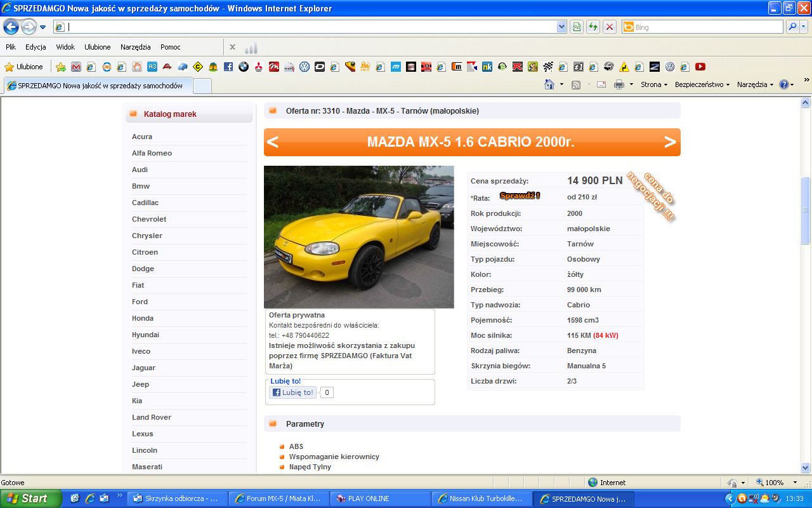Switch to Forum MX-5 taskbar window
Image resolution: width=812 pixels, height=508 pixels.
click(x=278, y=498)
